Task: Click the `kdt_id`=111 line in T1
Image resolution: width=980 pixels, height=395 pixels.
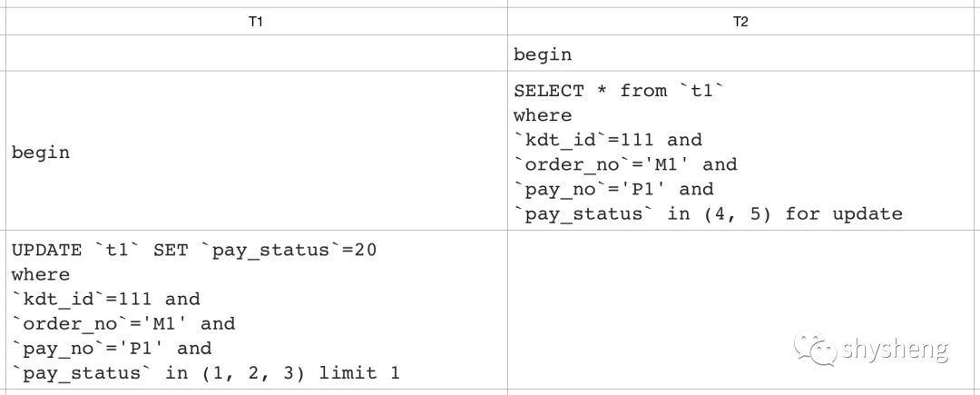Action: [105, 299]
